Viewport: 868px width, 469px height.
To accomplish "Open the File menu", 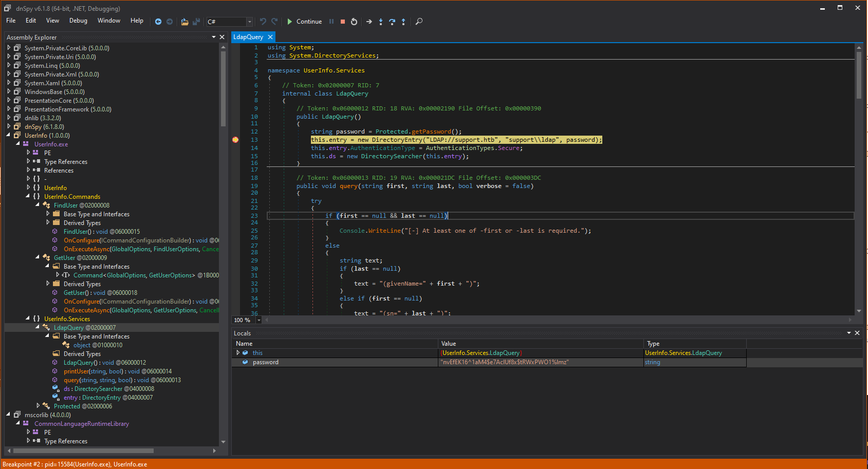I will pyautogui.click(x=11, y=21).
